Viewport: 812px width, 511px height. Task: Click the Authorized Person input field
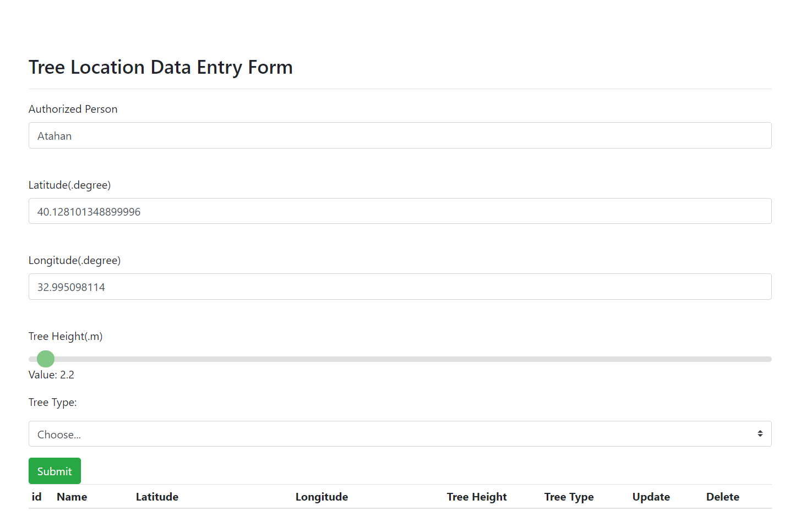coord(400,135)
